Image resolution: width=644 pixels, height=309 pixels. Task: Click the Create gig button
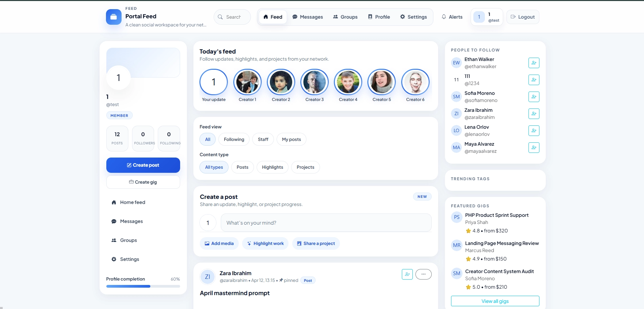click(143, 182)
